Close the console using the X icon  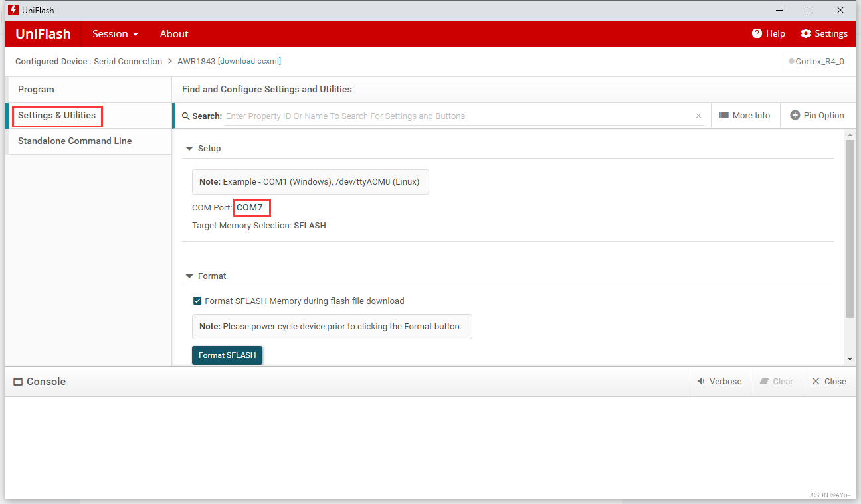point(815,381)
